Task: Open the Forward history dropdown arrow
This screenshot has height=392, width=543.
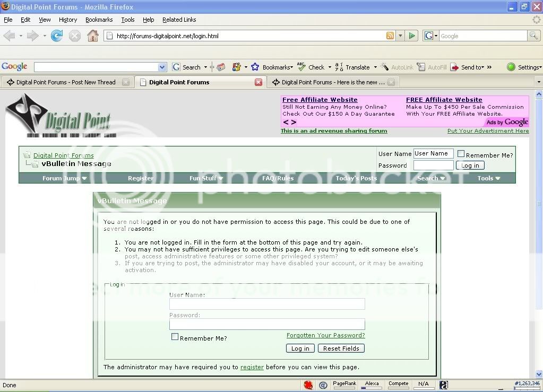Action: 45,36
